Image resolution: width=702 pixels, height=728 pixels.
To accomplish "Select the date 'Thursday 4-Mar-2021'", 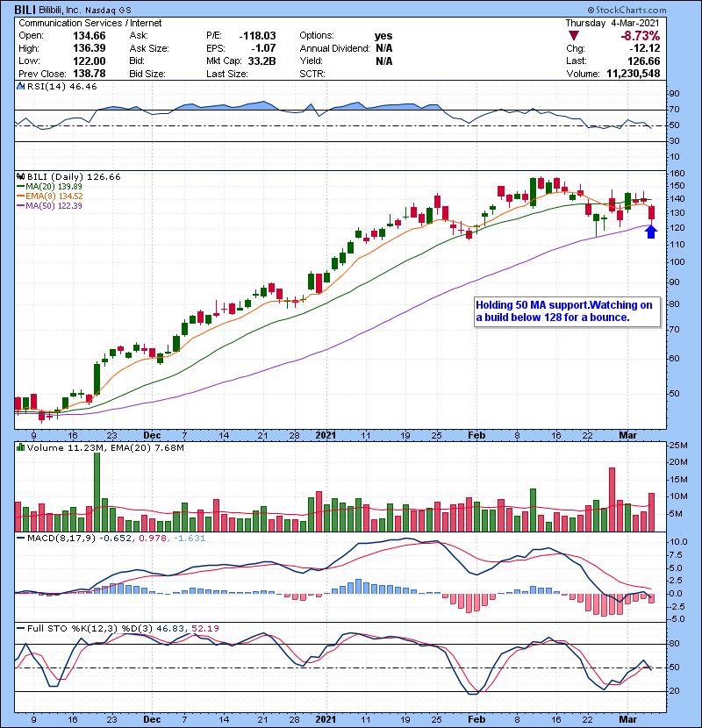I will (x=612, y=23).
